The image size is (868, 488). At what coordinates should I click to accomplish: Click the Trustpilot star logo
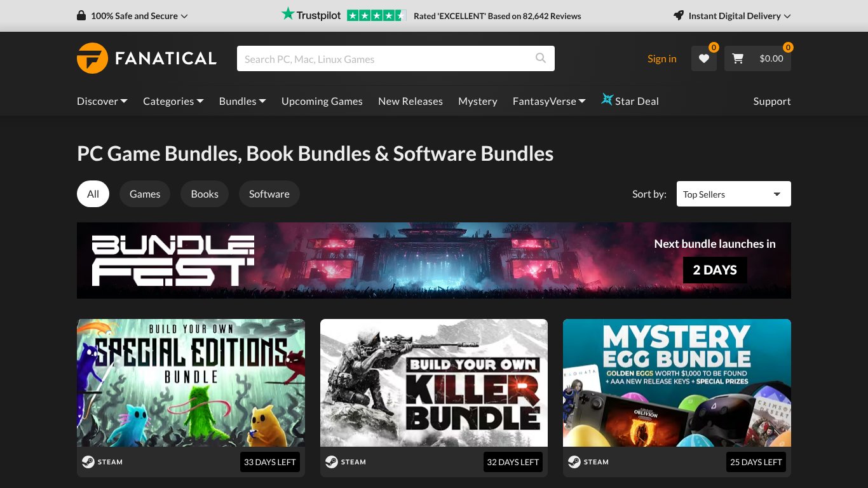(x=311, y=15)
